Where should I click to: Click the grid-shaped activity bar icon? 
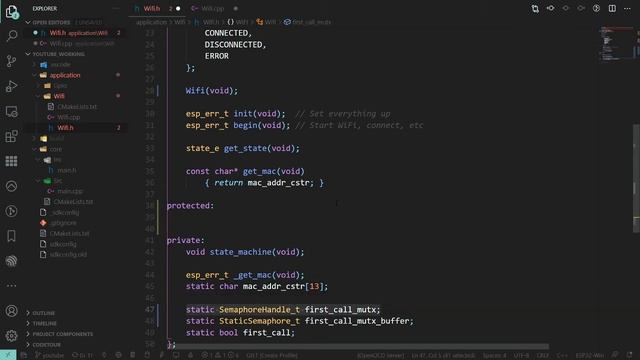click(x=12, y=161)
